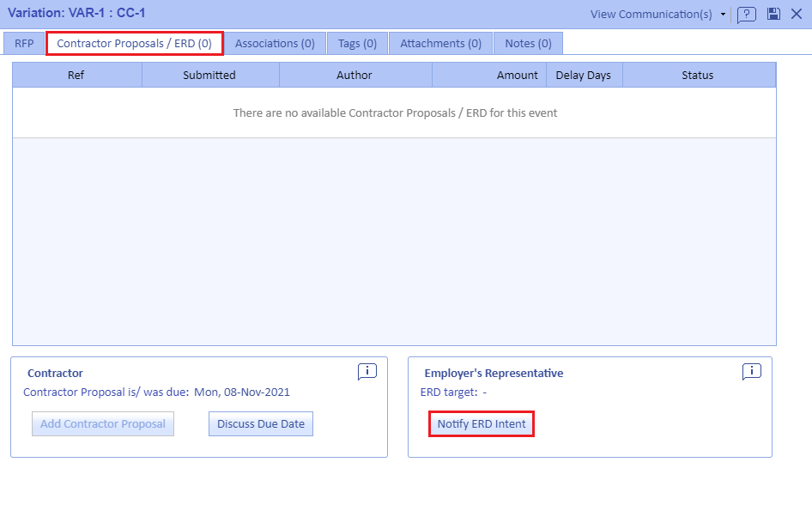This screenshot has width=812, height=511.
Task: Show Employer's Representative info icon
Action: tap(752, 371)
